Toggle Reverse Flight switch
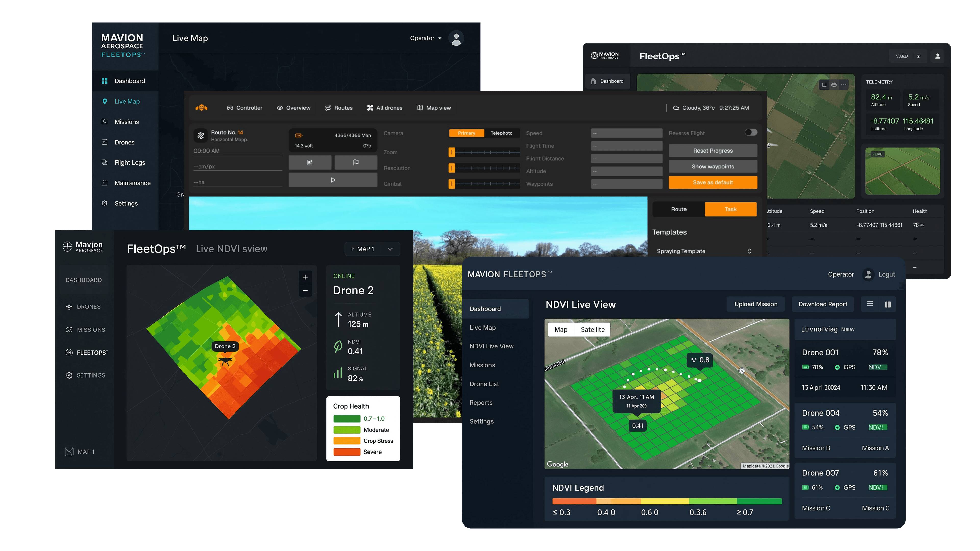The height and width of the screenshot is (551, 980). pyautogui.click(x=751, y=132)
